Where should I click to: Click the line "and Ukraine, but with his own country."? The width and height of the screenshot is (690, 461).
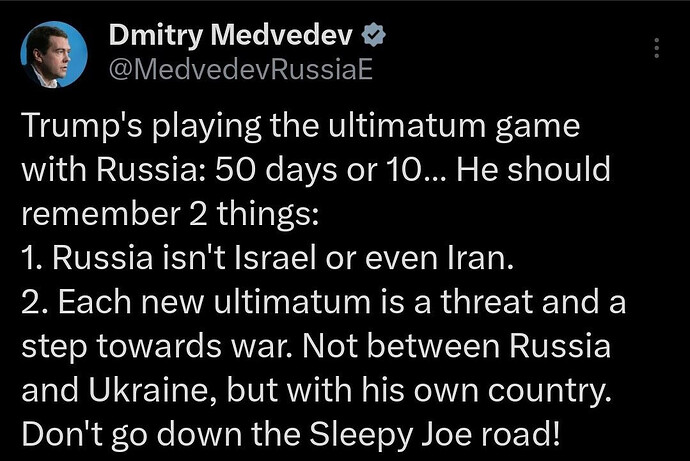tap(316, 391)
